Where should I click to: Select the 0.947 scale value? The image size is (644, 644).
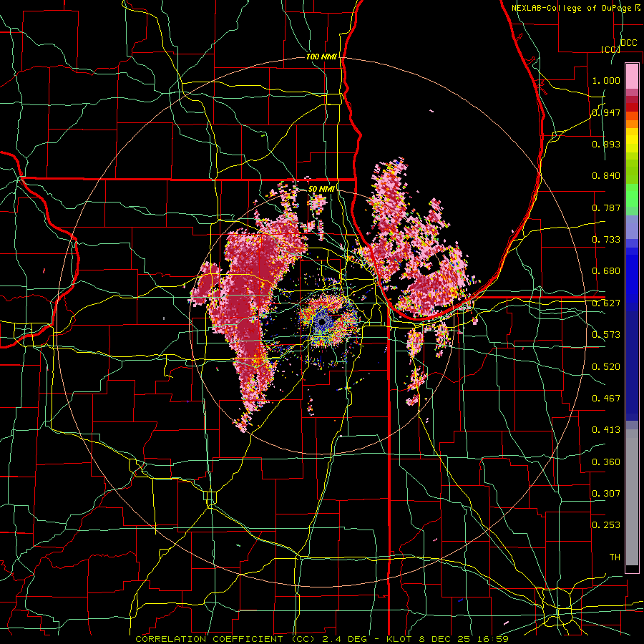coord(606,112)
